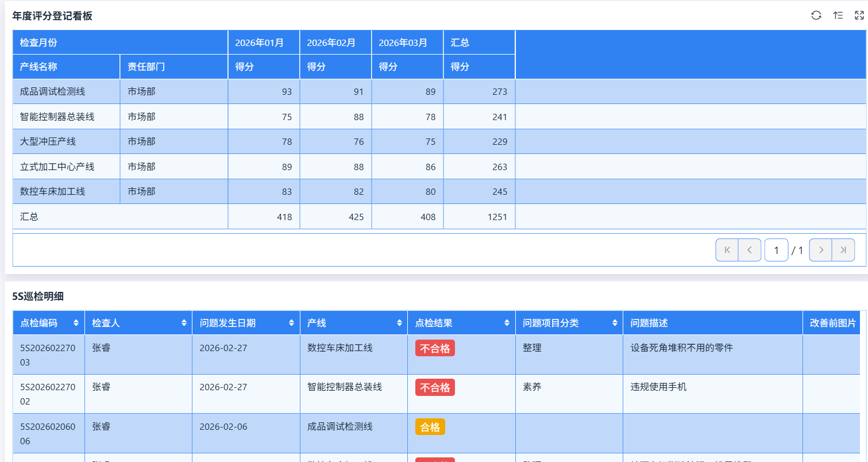Click the description 设备死角堆积不用的零件

[681, 348]
